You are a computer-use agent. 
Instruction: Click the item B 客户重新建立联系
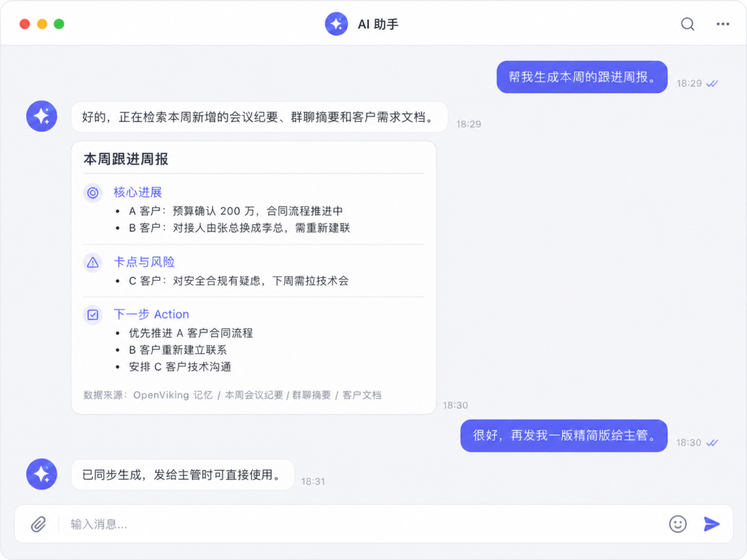[178, 350]
